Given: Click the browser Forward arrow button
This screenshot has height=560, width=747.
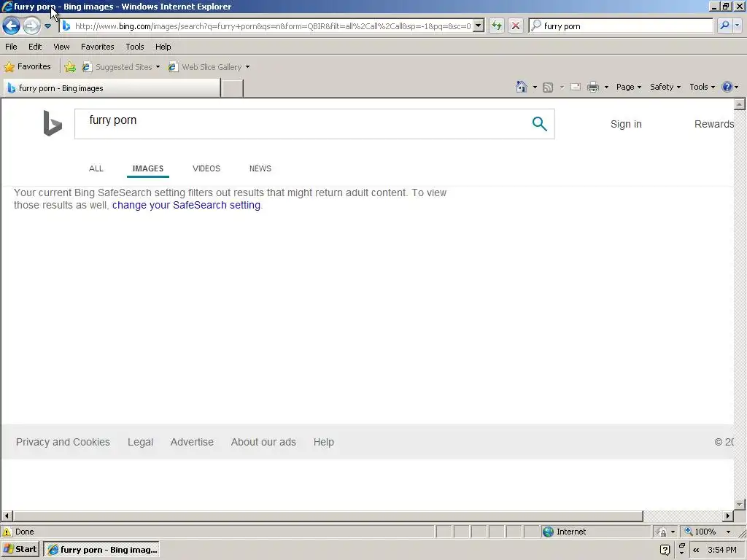Looking at the screenshot, I should [31, 26].
